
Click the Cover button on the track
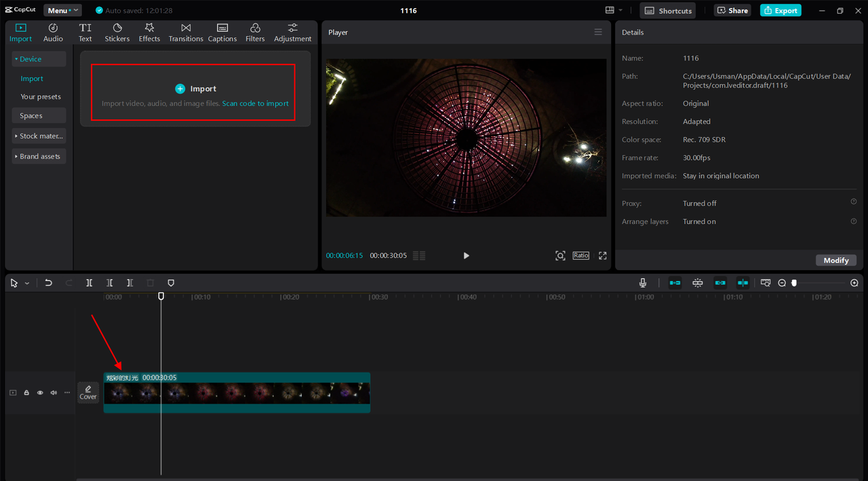click(x=88, y=392)
